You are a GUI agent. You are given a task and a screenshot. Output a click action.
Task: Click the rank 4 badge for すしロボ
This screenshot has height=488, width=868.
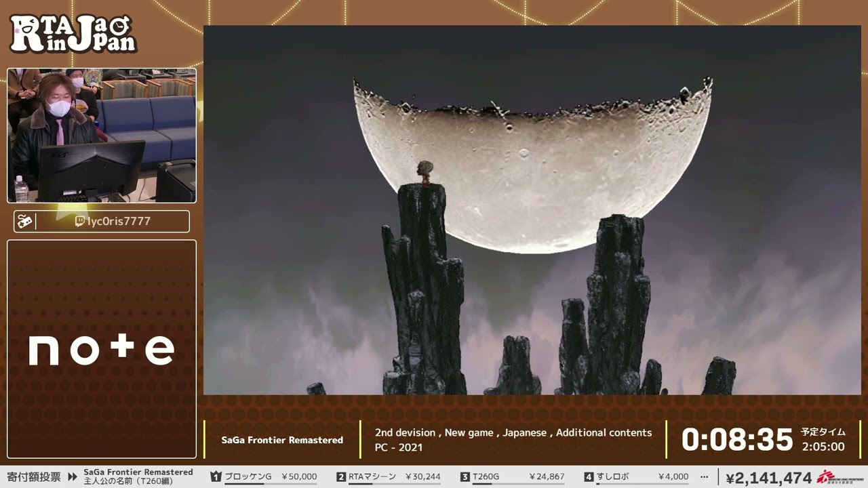tap(589, 477)
